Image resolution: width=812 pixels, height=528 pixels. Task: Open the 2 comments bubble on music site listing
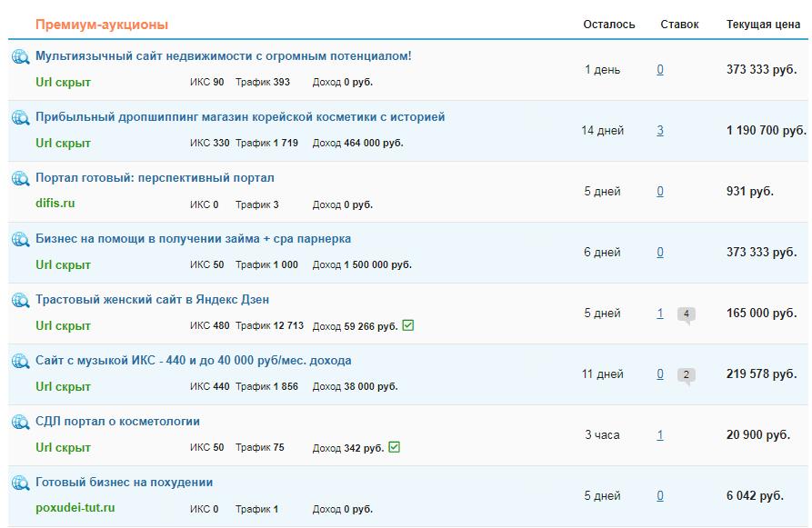point(687,375)
